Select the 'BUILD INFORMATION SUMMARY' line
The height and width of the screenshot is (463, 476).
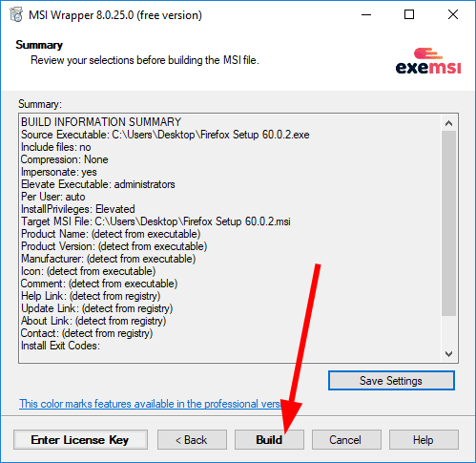click(101, 122)
